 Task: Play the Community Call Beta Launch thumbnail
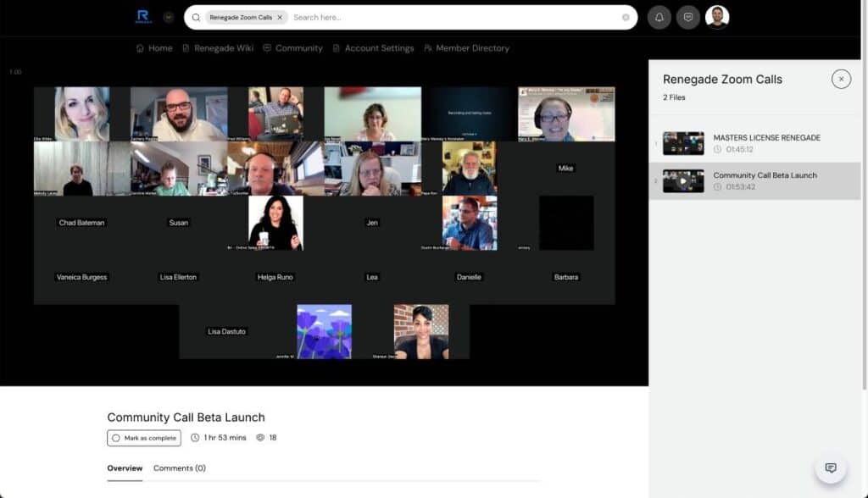point(684,181)
